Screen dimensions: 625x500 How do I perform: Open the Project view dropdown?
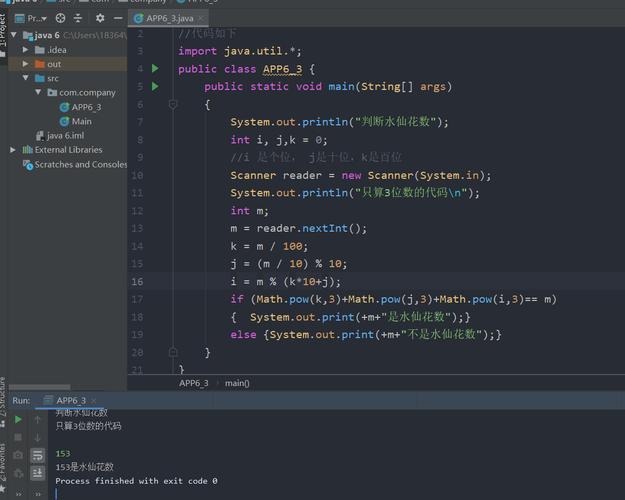point(34,18)
